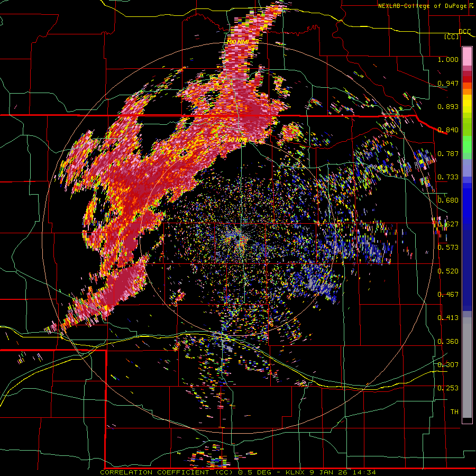Screen dimensions: 476x476
Task: Click the 0.840 color scale label
Action: point(448,130)
